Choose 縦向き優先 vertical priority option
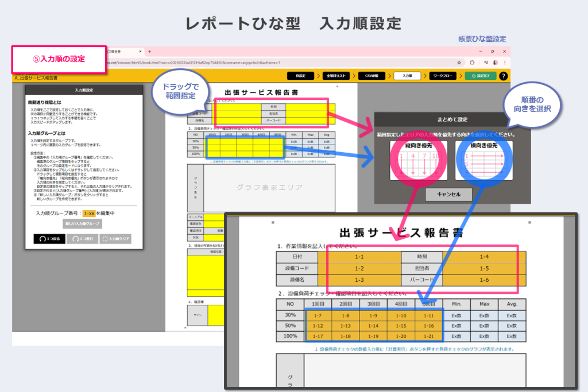 click(x=419, y=160)
